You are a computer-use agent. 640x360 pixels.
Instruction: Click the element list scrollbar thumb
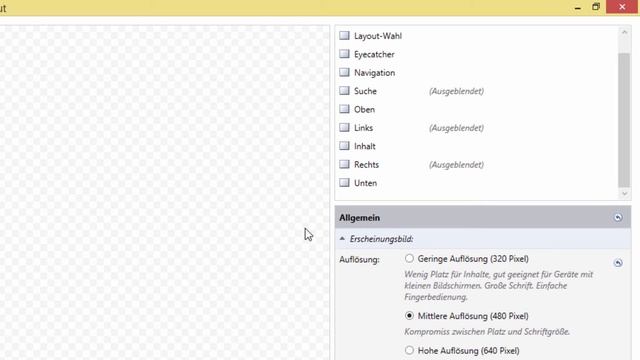[624, 120]
